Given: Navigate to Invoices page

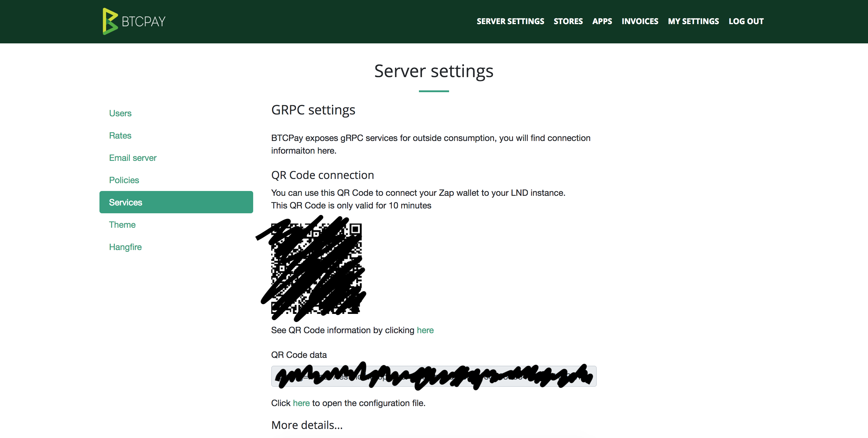Looking at the screenshot, I should [640, 21].
